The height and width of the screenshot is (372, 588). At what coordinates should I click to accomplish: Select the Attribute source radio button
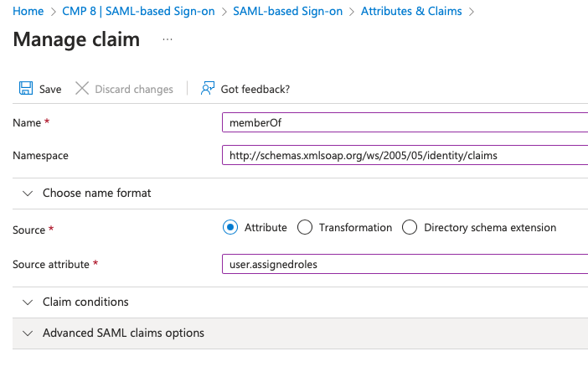click(230, 227)
